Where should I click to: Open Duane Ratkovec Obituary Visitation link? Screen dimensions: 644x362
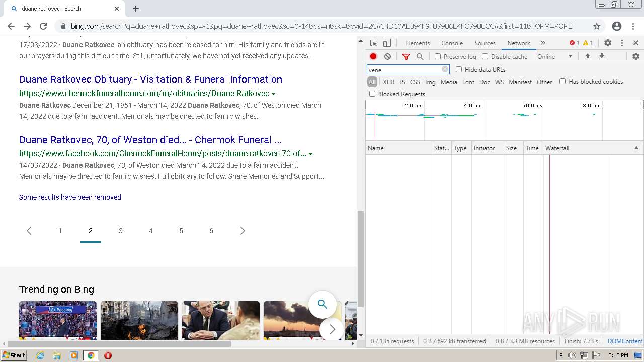[150, 79]
